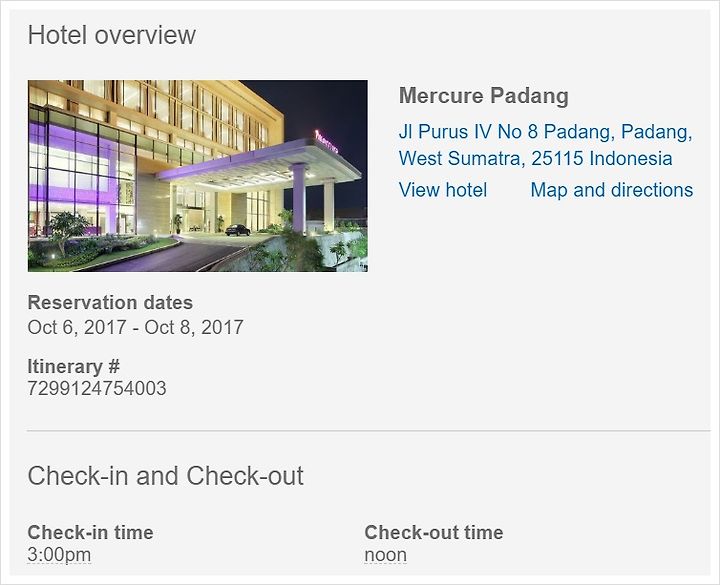Viewport: 720px width, 585px height.
Task: Click the Check-in and Check-out heading
Action: pyautogui.click(x=165, y=475)
